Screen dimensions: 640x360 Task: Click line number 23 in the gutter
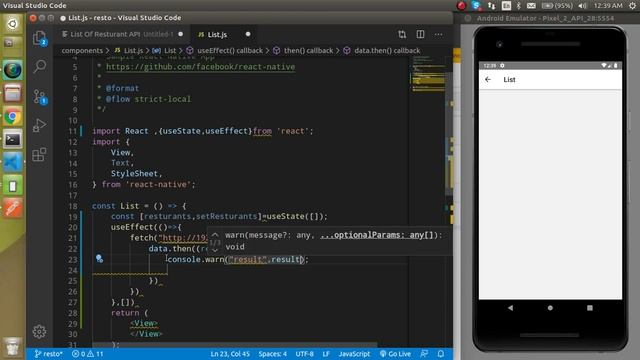pyautogui.click(x=73, y=260)
